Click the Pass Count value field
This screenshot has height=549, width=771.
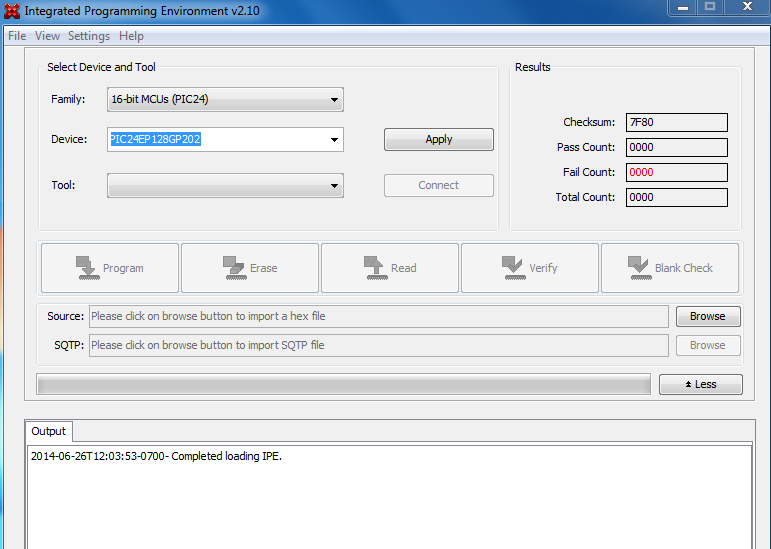pos(677,147)
